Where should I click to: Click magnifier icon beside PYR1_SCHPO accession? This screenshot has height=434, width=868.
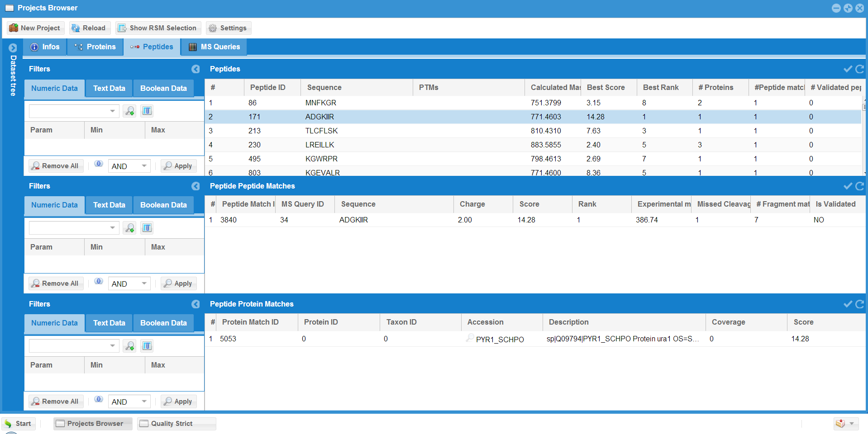tap(470, 338)
